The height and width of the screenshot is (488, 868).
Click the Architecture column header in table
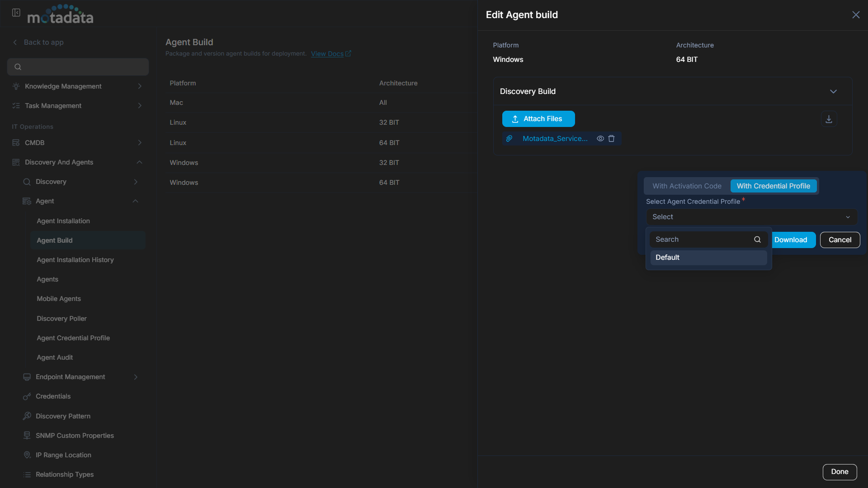[x=398, y=83]
